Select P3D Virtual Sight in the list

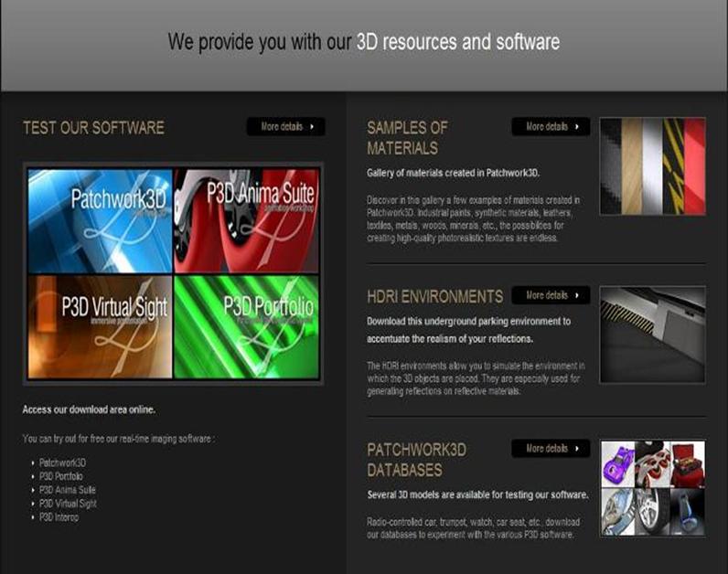pos(68,504)
